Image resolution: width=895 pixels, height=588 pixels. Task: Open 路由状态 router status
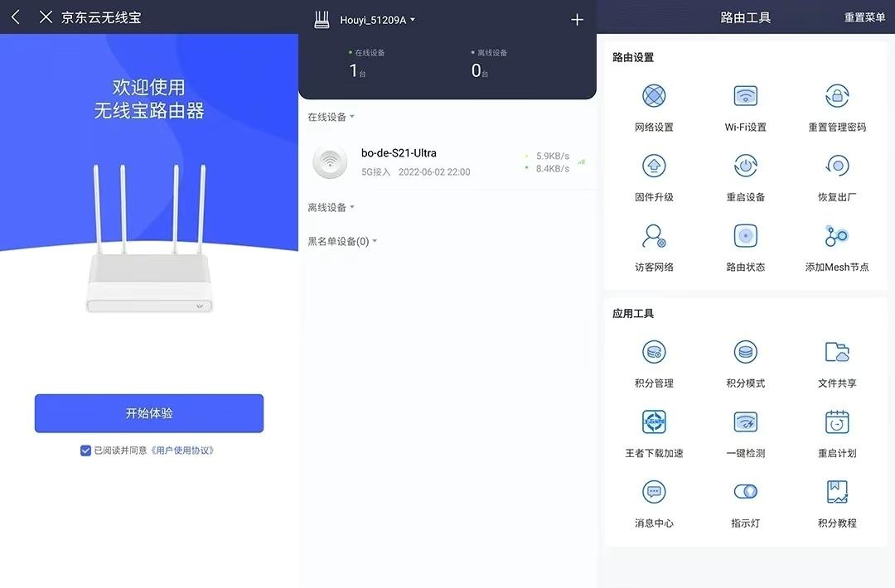[x=746, y=248]
